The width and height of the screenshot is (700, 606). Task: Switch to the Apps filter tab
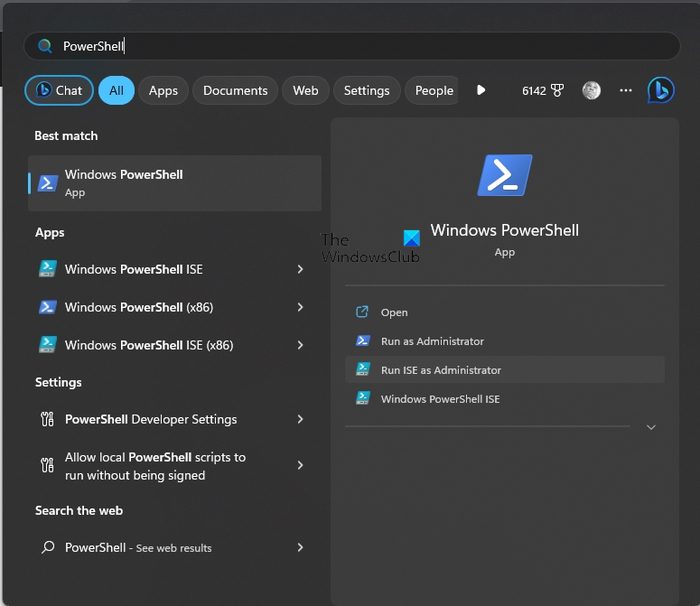click(163, 90)
